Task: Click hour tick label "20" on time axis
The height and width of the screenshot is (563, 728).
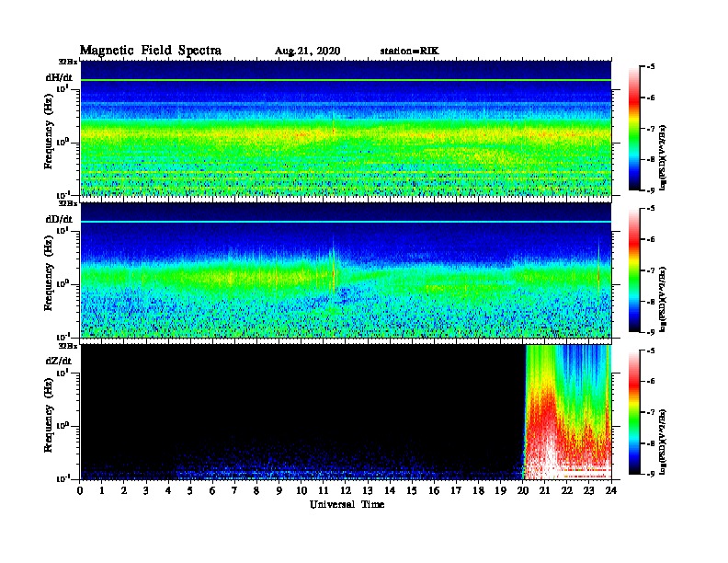Action: pos(523,490)
